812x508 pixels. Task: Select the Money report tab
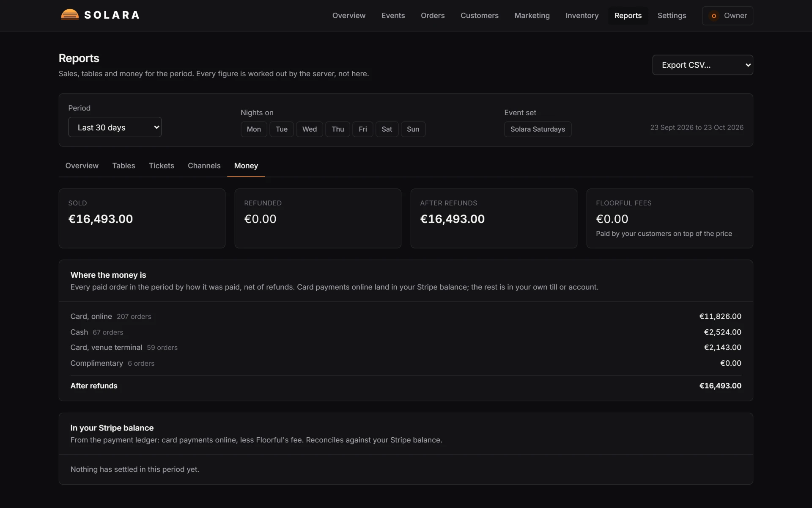246,166
